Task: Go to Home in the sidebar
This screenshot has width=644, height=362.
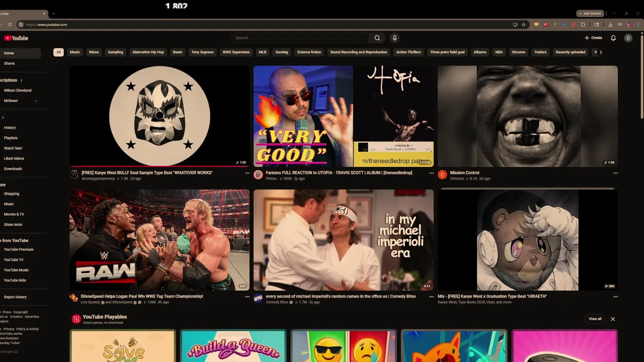Action: [20, 53]
